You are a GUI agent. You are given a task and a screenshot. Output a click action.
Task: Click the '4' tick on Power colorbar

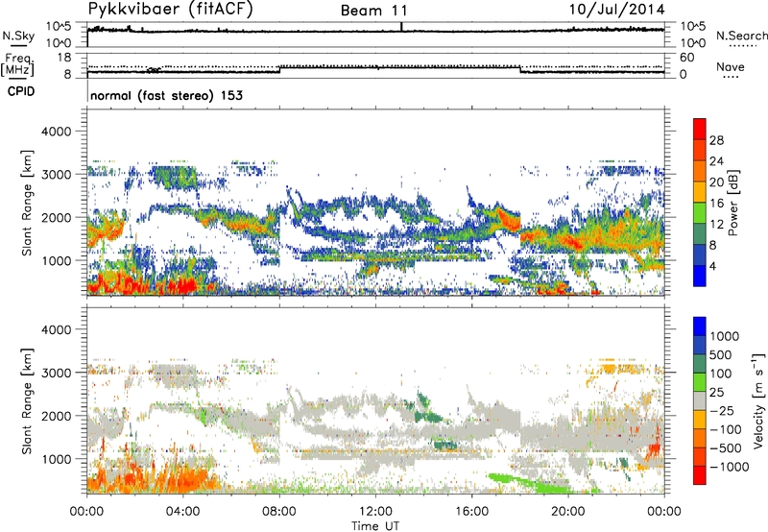pyautogui.click(x=713, y=266)
